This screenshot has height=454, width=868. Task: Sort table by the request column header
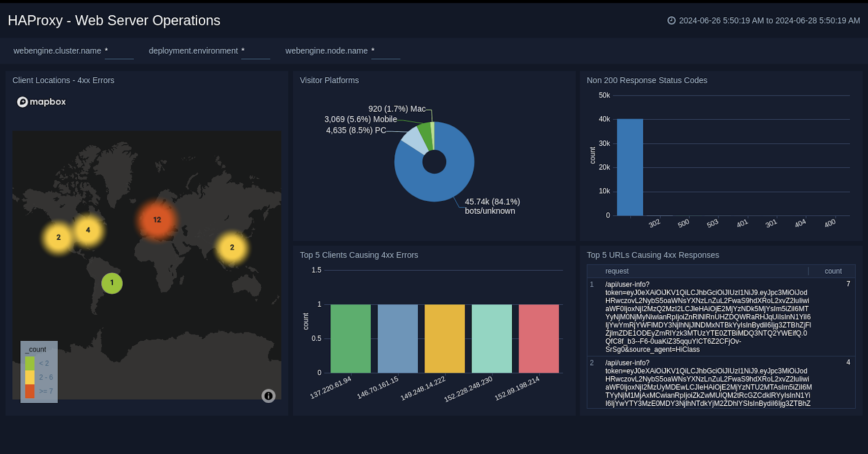(617, 271)
